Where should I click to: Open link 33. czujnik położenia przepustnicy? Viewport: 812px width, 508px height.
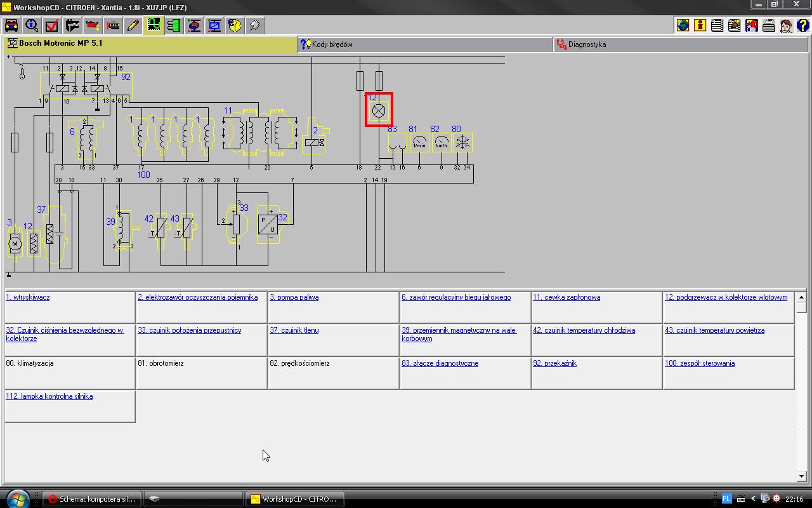pos(190,330)
